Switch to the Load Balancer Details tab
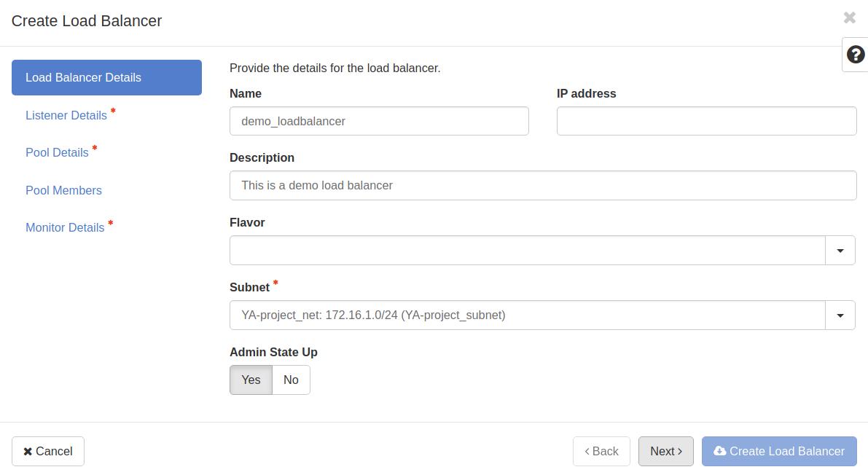Image resolution: width=868 pixels, height=475 pixels. pos(106,77)
